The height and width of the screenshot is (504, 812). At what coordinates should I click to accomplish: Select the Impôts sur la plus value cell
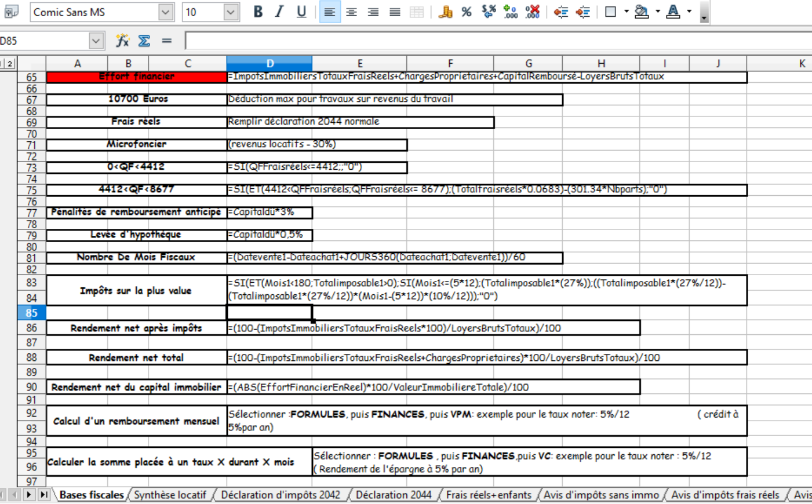point(136,290)
